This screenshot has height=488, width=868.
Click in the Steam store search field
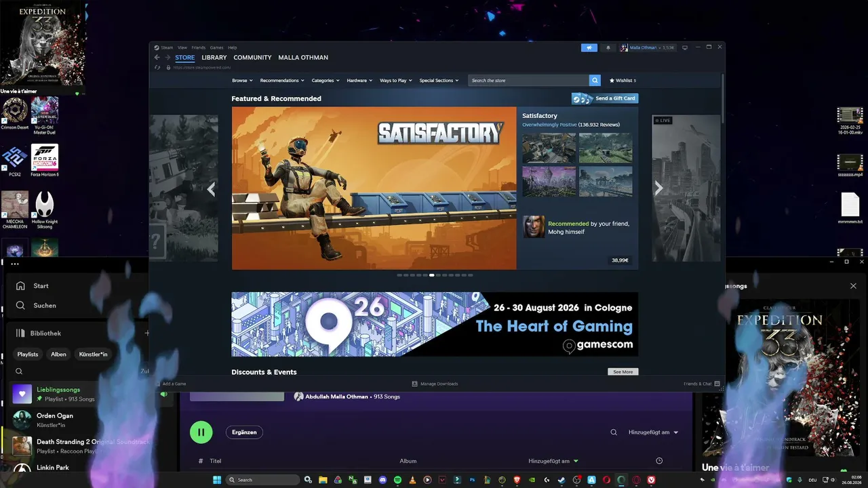[x=528, y=81]
